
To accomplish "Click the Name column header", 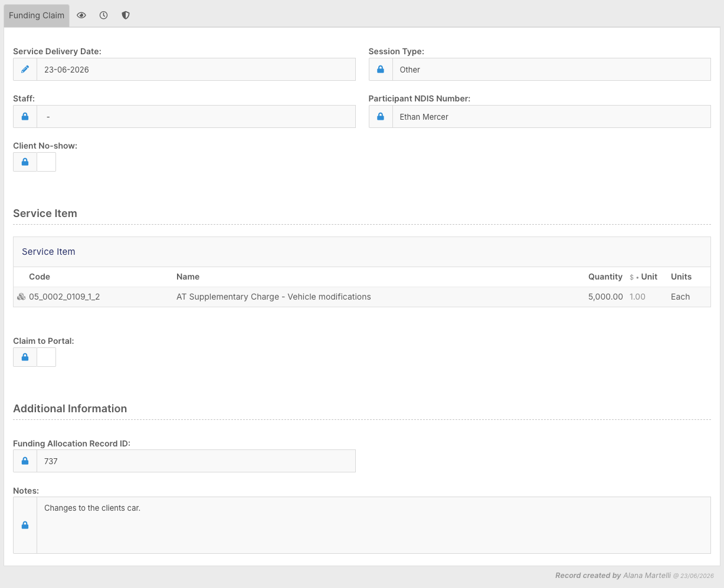I will coord(188,277).
